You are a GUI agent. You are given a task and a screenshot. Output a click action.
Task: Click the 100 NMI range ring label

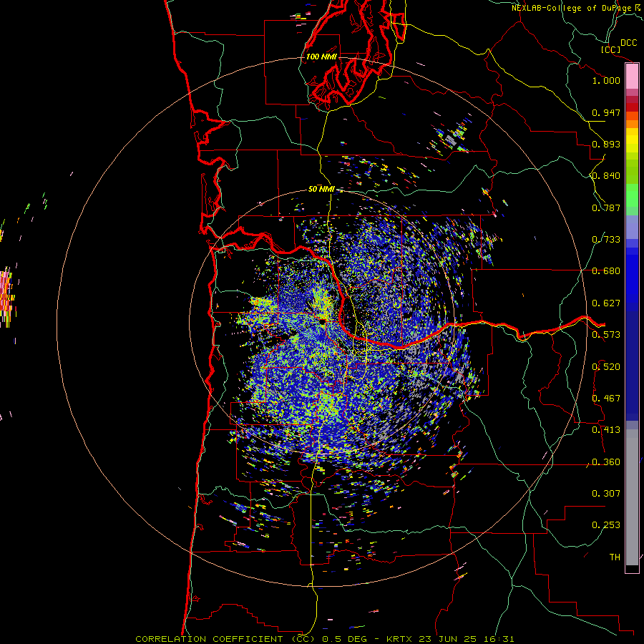321,57
